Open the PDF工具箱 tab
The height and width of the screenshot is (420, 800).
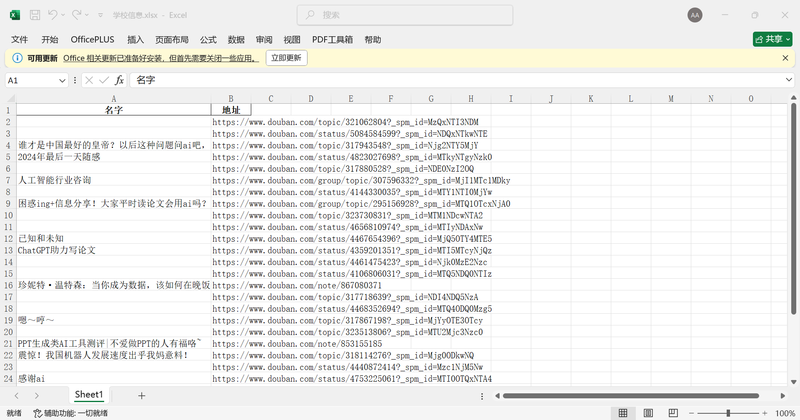click(333, 39)
